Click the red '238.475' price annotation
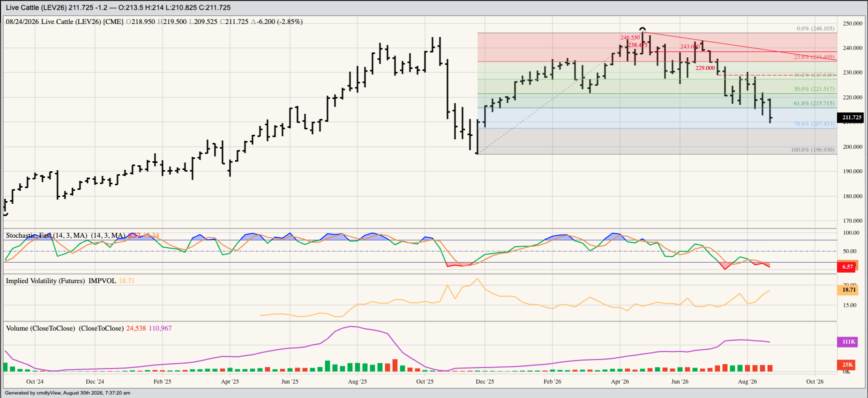This screenshot has height=398, width=868. tap(637, 45)
